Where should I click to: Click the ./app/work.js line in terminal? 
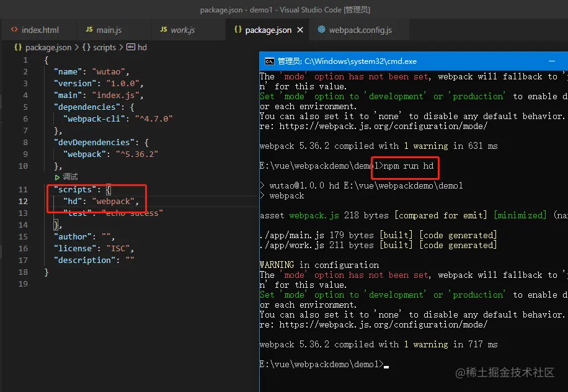point(378,245)
